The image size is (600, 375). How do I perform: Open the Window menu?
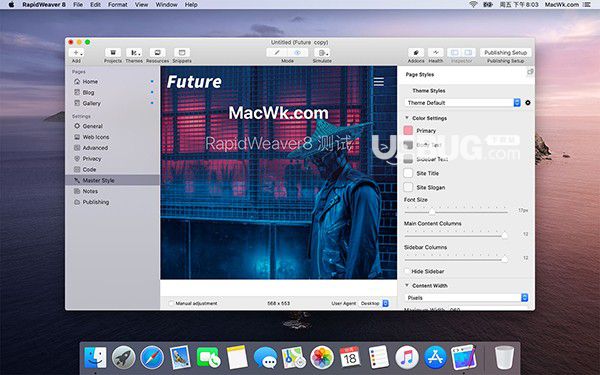pos(166,5)
